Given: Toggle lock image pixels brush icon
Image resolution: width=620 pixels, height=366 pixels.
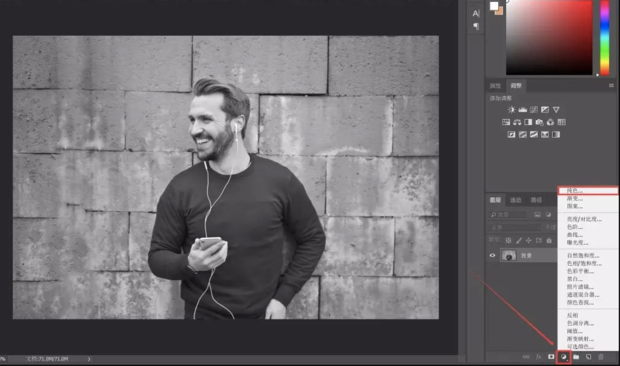Looking at the screenshot, I should tap(519, 240).
